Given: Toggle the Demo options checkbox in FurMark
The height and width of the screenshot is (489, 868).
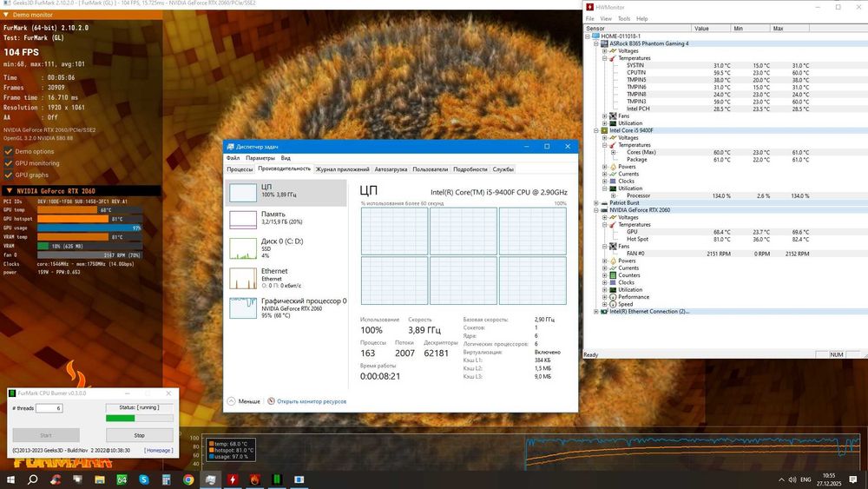Looking at the screenshot, I should click(x=9, y=151).
